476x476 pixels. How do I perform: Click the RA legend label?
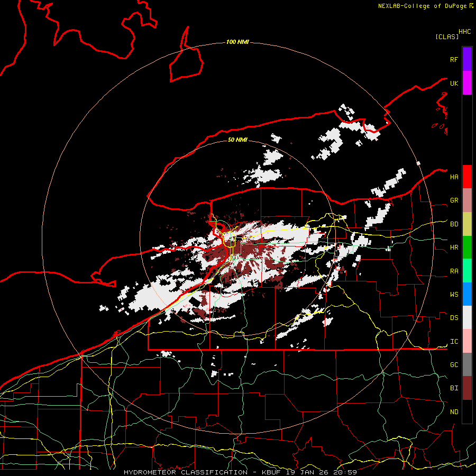coord(454,271)
